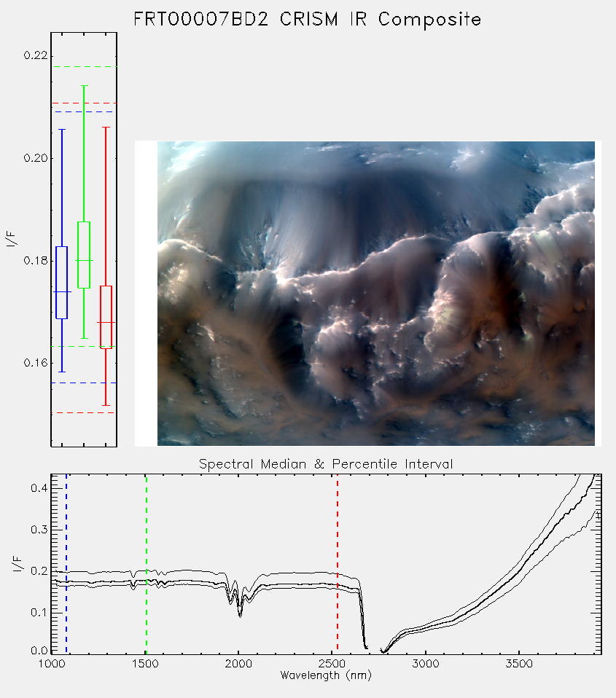Click the blue dashed wavelength marker line
The height and width of the screenshot is (698, 616).
(x=66, y=564)
